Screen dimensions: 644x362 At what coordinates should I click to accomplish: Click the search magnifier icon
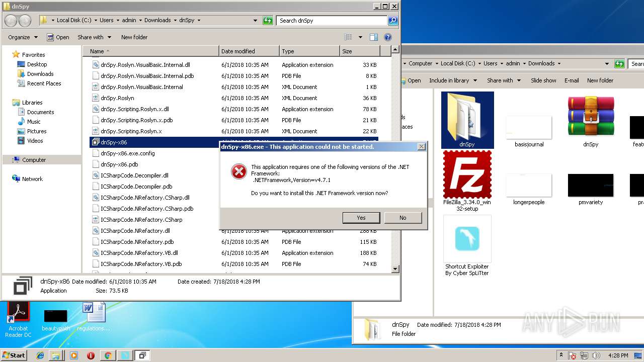[x=393, y=21]
